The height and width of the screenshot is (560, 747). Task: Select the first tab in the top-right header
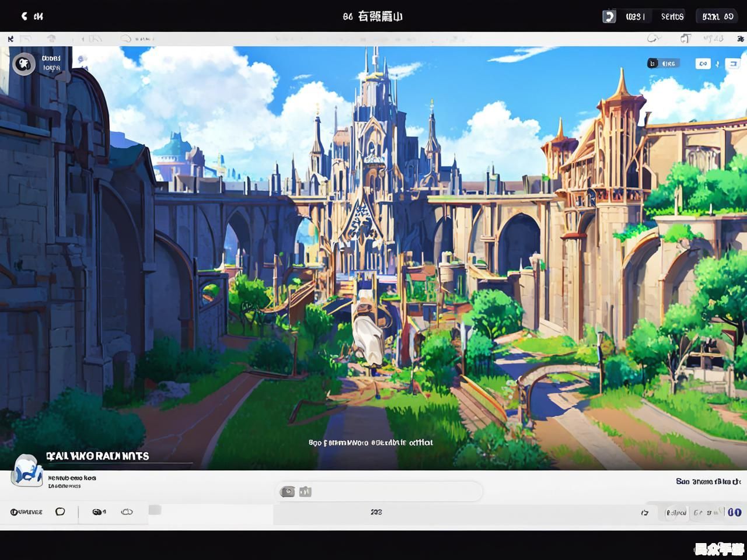tap(635, 16)
